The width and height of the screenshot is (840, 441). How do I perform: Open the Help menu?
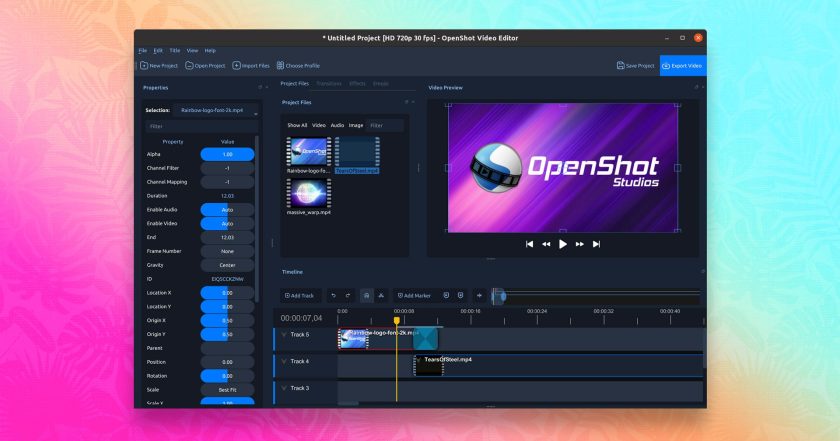tap(210, 51)
